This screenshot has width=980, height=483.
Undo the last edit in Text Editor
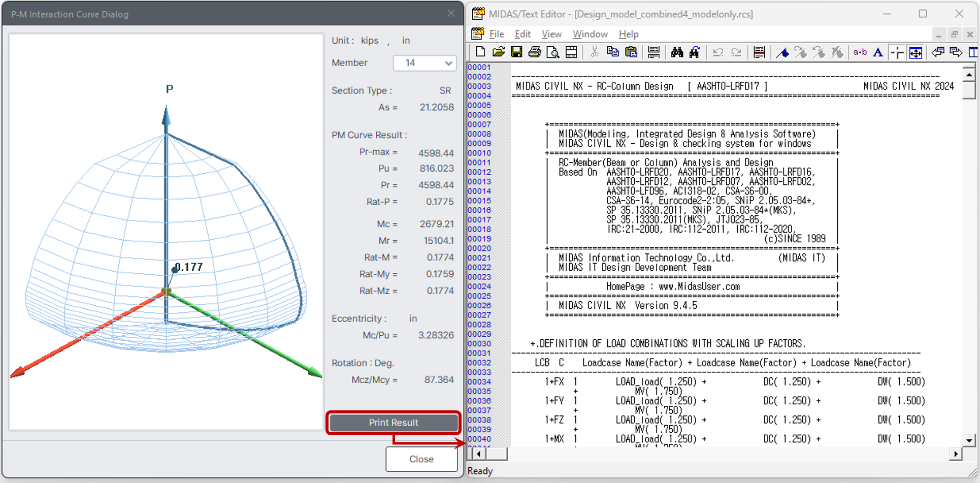[x=718, y=52]
